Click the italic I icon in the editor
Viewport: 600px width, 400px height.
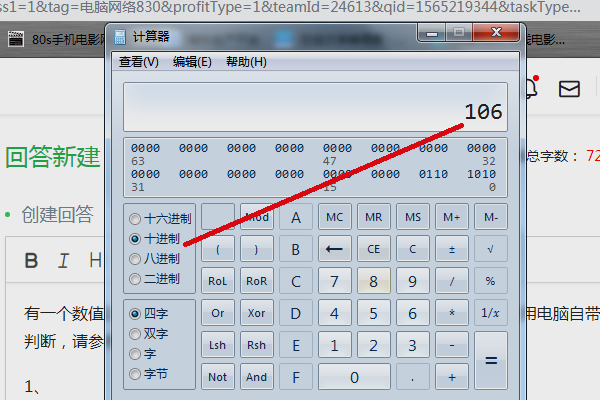(64, 260)
